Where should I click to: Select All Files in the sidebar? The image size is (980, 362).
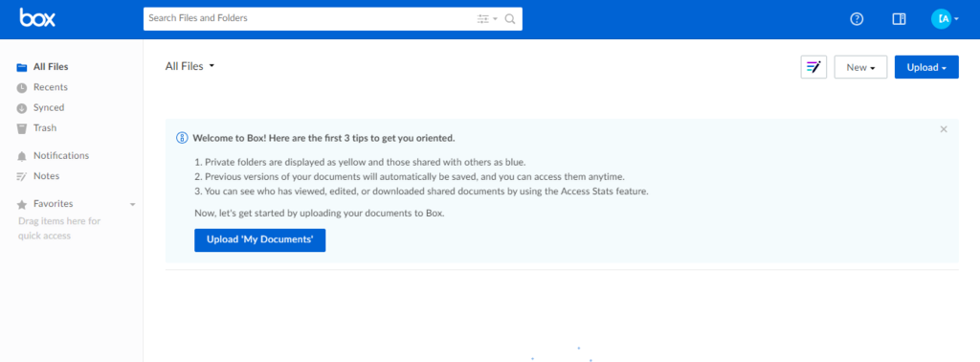(51, 67)
